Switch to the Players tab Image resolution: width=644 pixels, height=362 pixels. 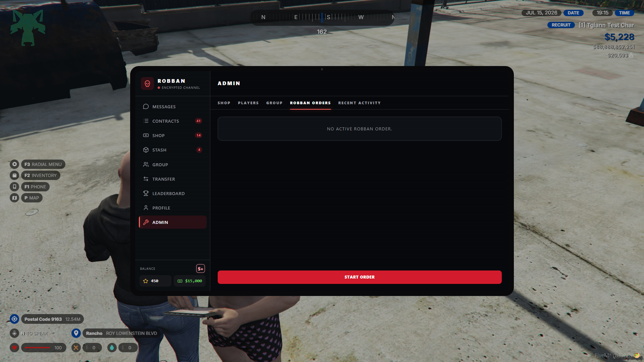[x=248, y=103]
